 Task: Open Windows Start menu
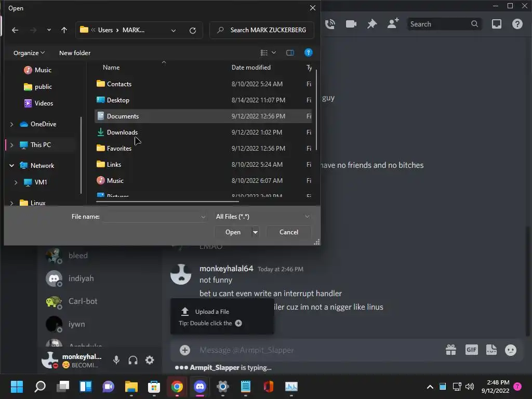coord(17,387)
